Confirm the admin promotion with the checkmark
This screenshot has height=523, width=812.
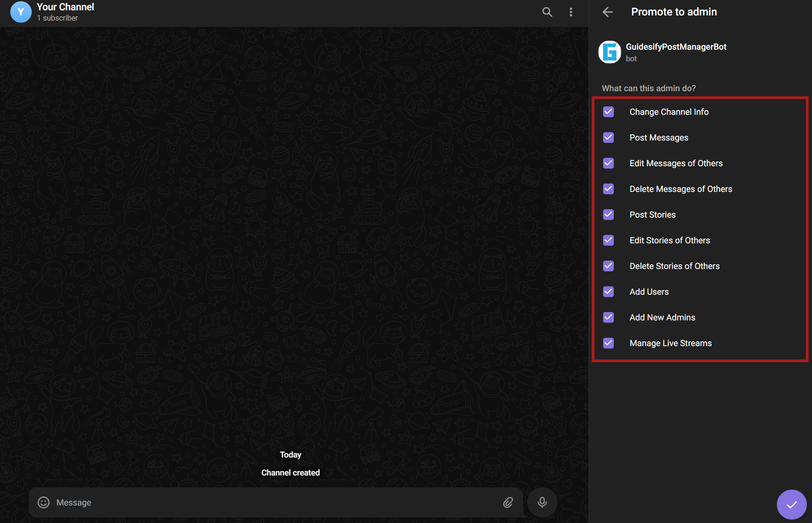click(x=791, y=504)
